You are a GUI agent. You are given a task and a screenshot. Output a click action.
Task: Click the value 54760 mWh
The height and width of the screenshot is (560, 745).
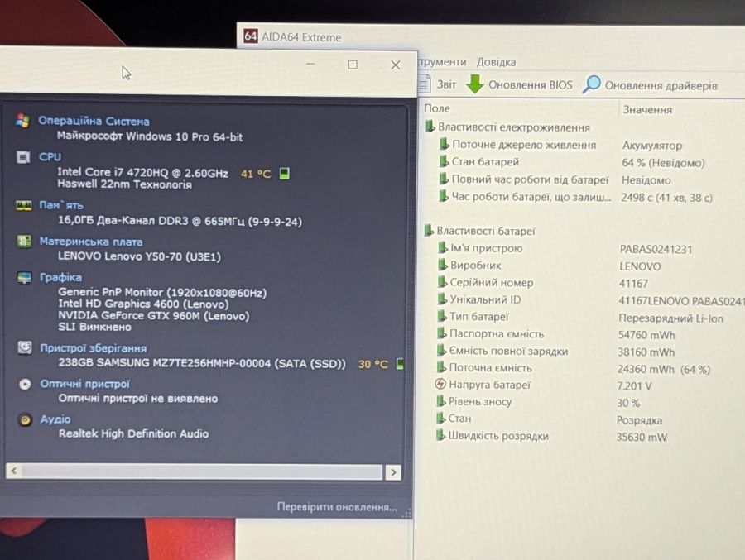point(646,335)
